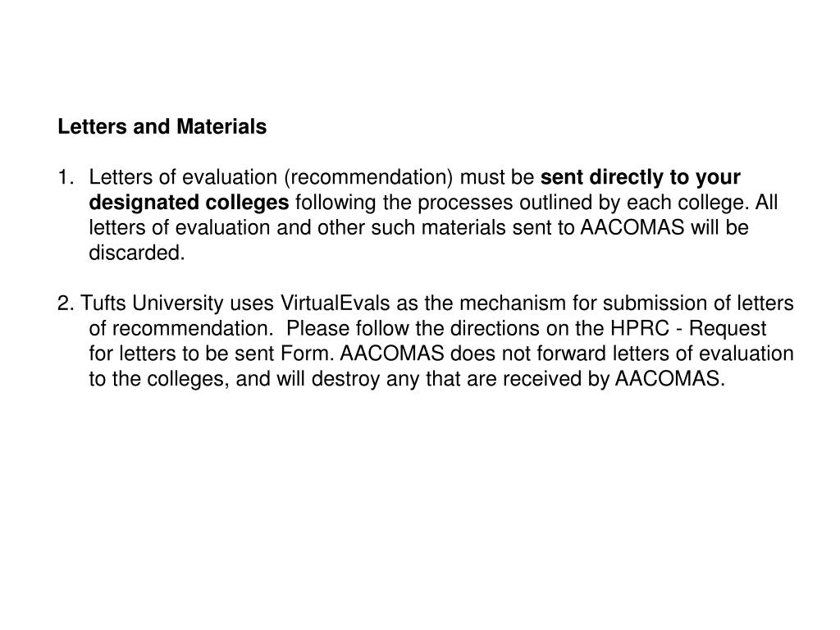The width and height of the screenshot is (840, 630).
Task: Click '(recommendation)' in the first line
Action: click(368, 177)
